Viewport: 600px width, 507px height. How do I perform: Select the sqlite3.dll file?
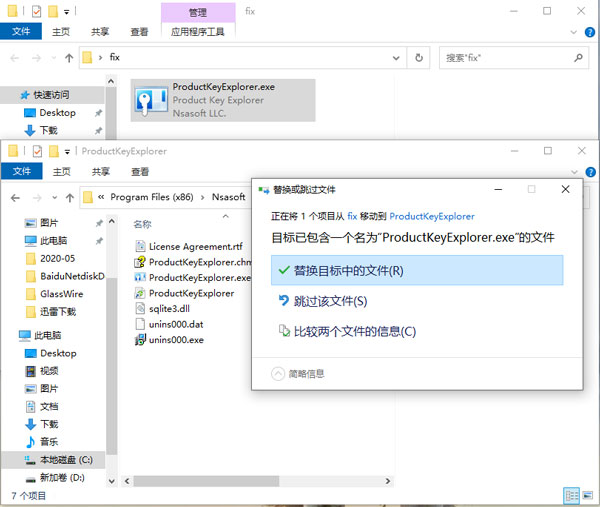pos(168,309)
